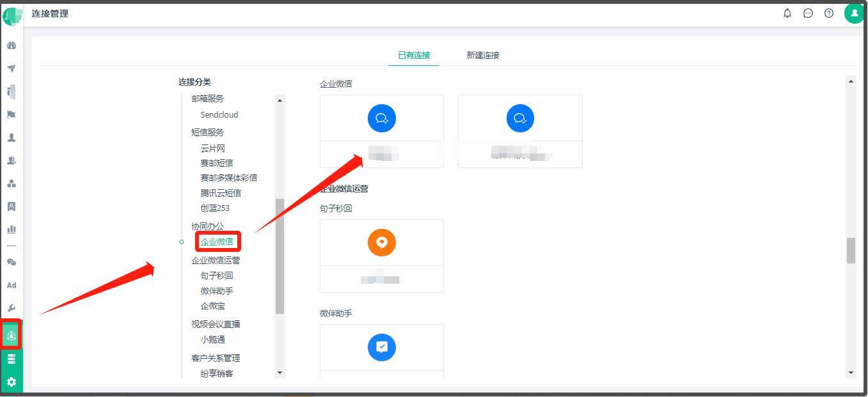Open the connection management icon in sidebar

click(x=12, y=336)
